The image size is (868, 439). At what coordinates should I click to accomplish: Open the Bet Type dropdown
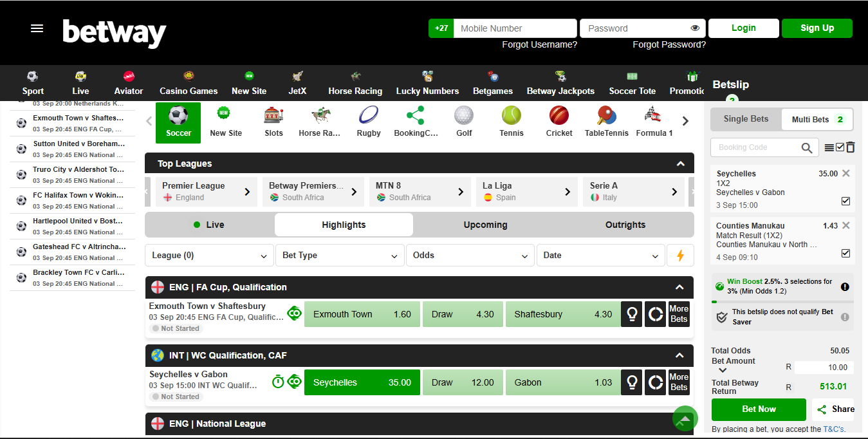340,255
